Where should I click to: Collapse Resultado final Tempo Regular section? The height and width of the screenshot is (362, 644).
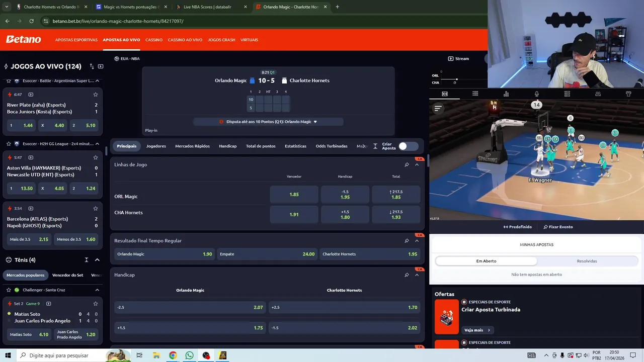[417, 241]
